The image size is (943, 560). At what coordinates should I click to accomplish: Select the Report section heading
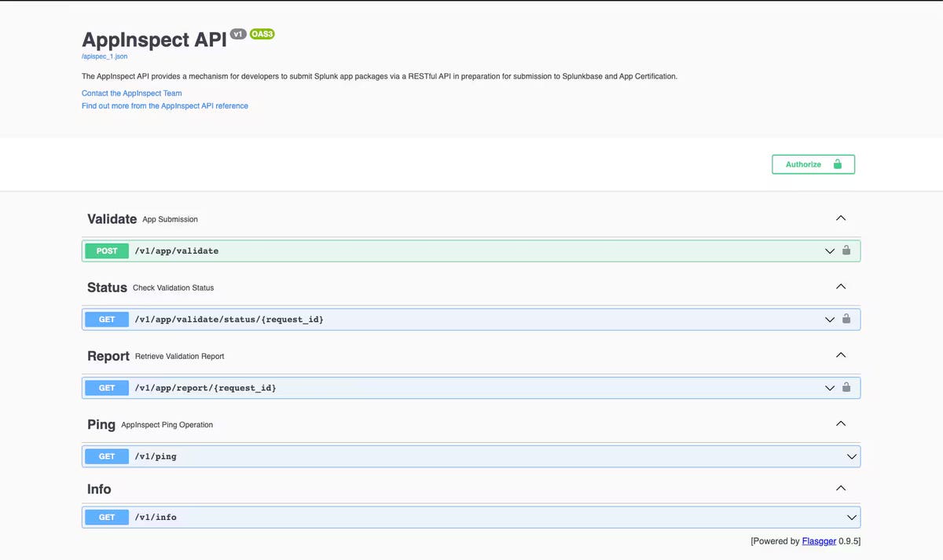108,356
